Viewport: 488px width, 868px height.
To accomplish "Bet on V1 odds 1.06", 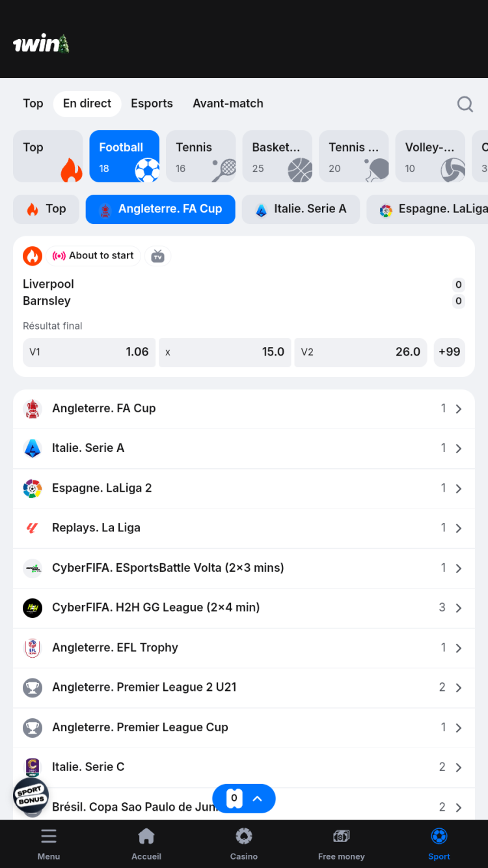I will coord(89,352).
